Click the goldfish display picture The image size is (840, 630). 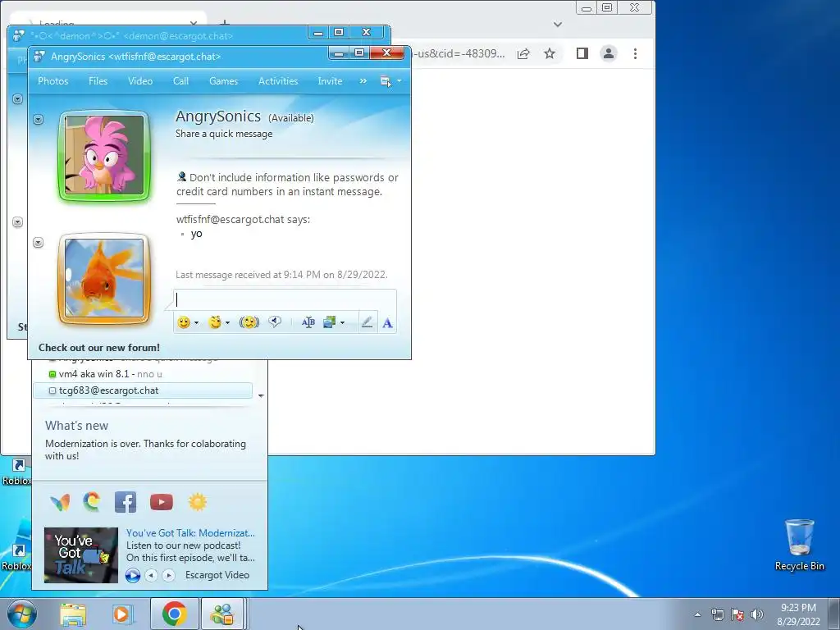click(104, 279)
